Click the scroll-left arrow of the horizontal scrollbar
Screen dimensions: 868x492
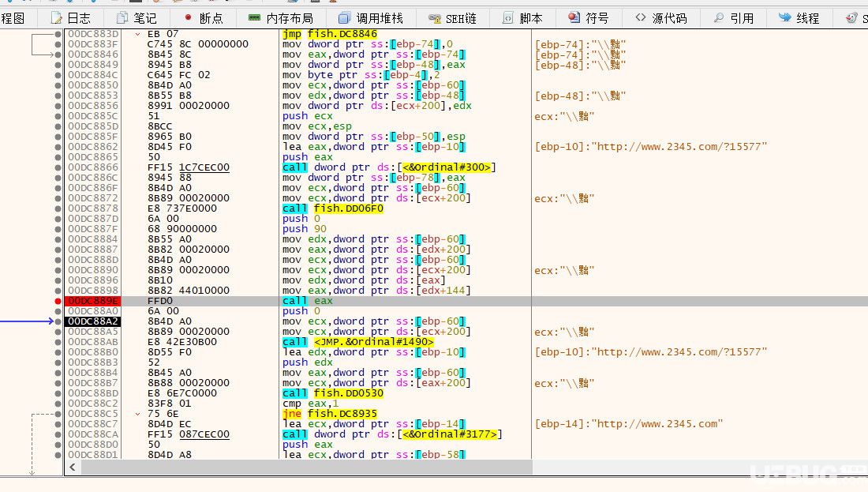tap(73, 468)
